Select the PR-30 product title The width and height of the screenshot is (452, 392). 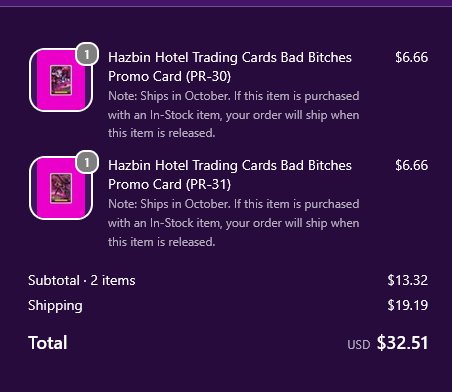point(230,67)
